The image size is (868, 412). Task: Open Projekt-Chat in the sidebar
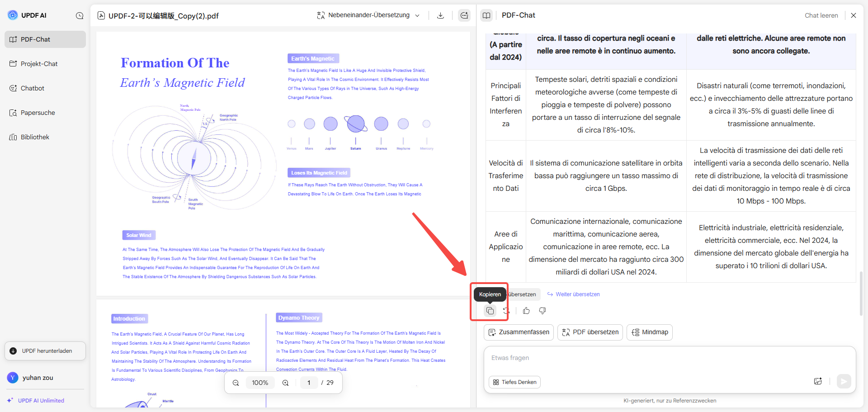45,64
